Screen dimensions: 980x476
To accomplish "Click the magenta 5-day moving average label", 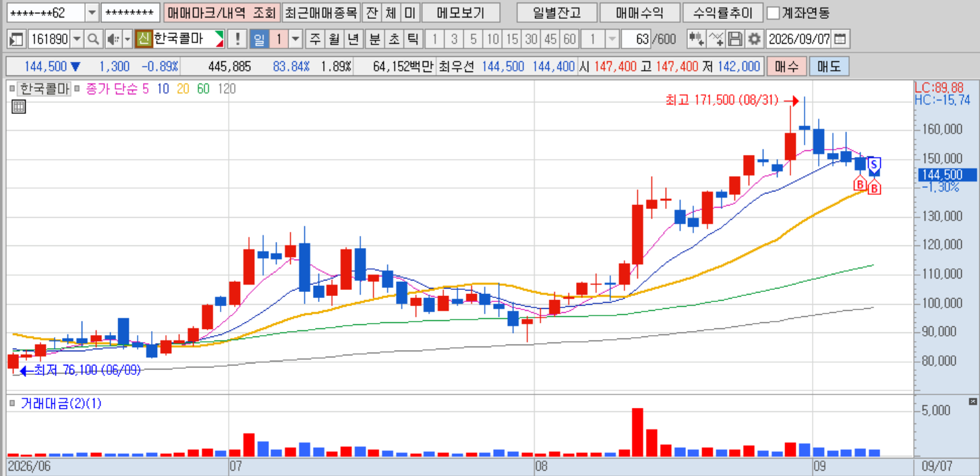I will [x=145, y=88].
